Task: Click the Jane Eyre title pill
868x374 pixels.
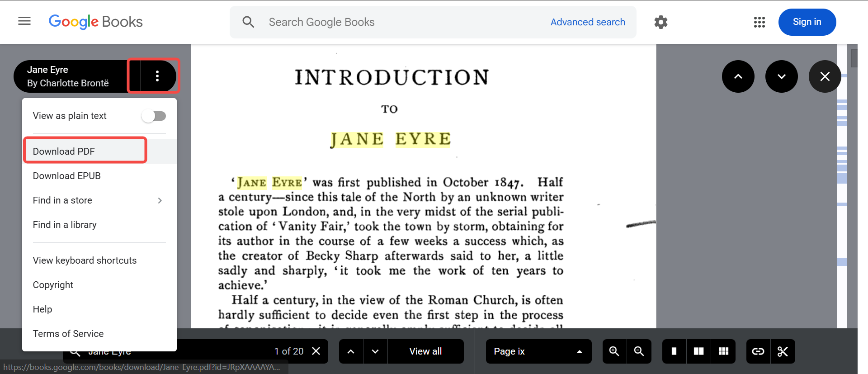Action: [77, 76]
